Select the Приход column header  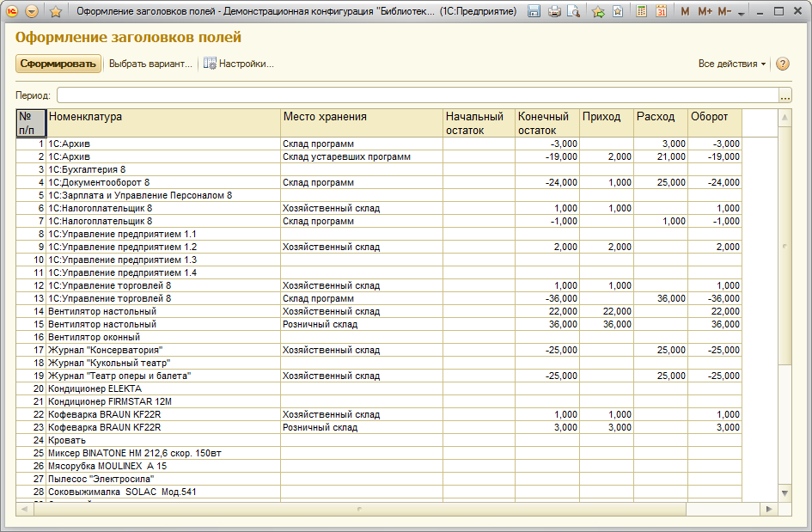pyautogui.click(x=607, y=123)
